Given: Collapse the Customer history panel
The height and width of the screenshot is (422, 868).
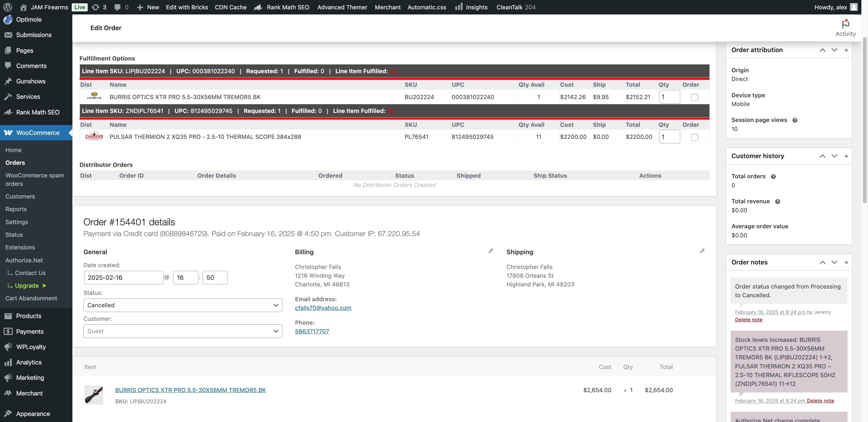Looking at the screenshot, I should point(846,156).
